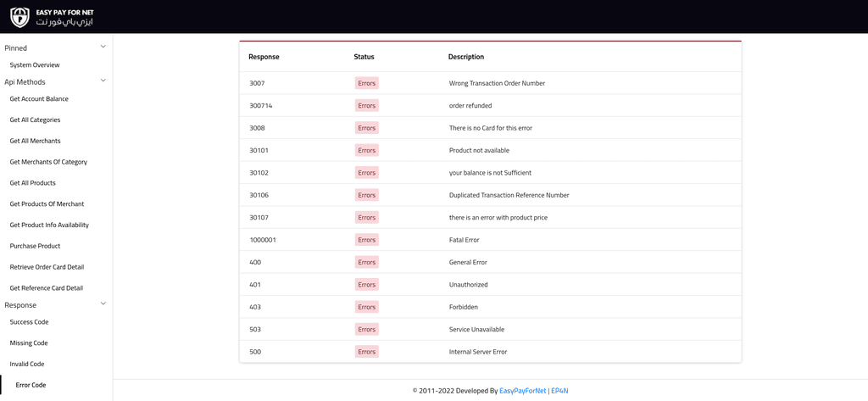This screenshot has width=868, height=401.
Task: Open Get Account Balance method
Action: coord(39,98)
